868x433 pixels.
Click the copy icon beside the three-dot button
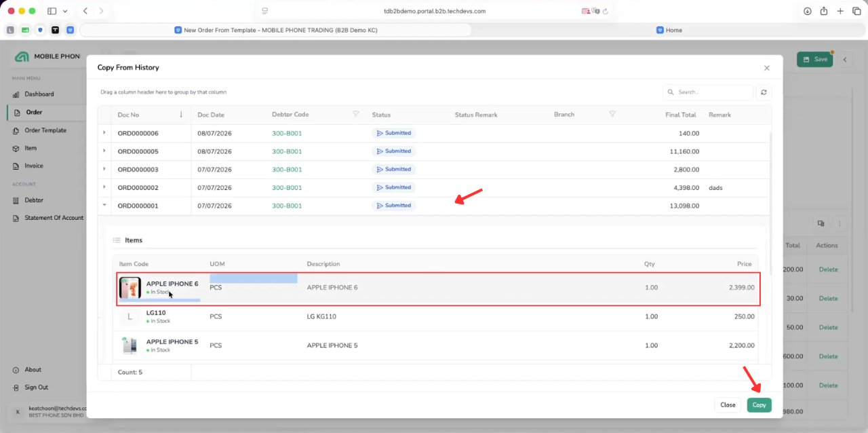tap(821, 223)
